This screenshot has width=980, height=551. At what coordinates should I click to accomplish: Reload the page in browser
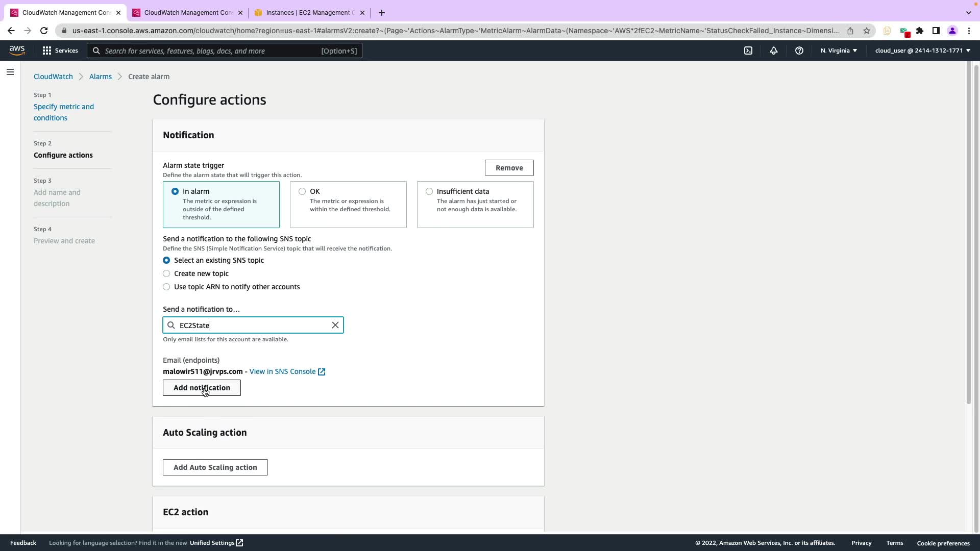44,31
